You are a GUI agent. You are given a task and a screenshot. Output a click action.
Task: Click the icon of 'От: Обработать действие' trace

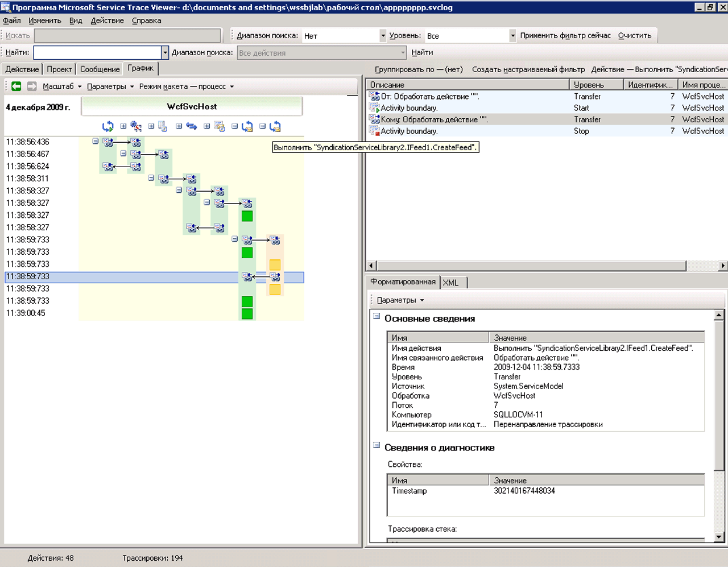[374, 96]
